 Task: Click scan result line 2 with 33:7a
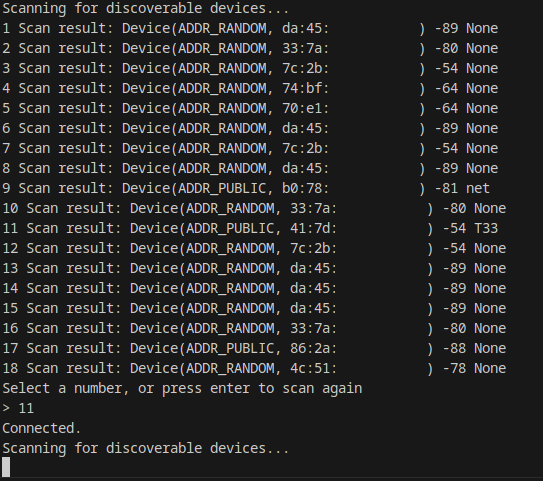click(x=250, y=48)
